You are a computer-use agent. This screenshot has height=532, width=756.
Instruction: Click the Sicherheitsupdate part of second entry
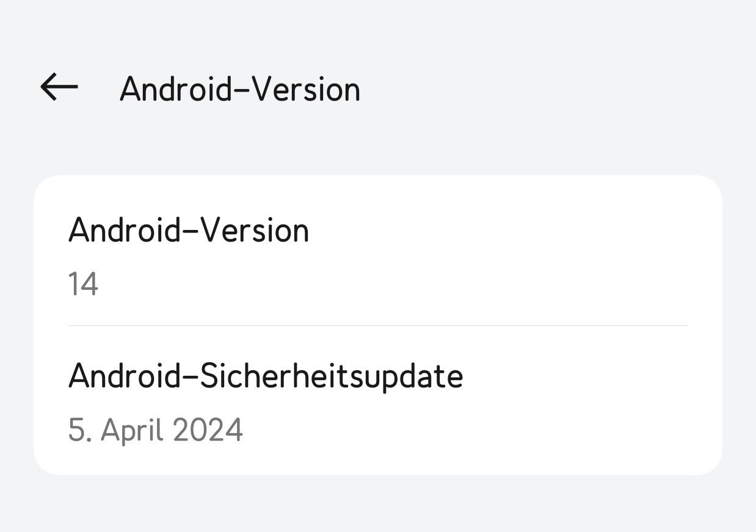tap(332, 376)
